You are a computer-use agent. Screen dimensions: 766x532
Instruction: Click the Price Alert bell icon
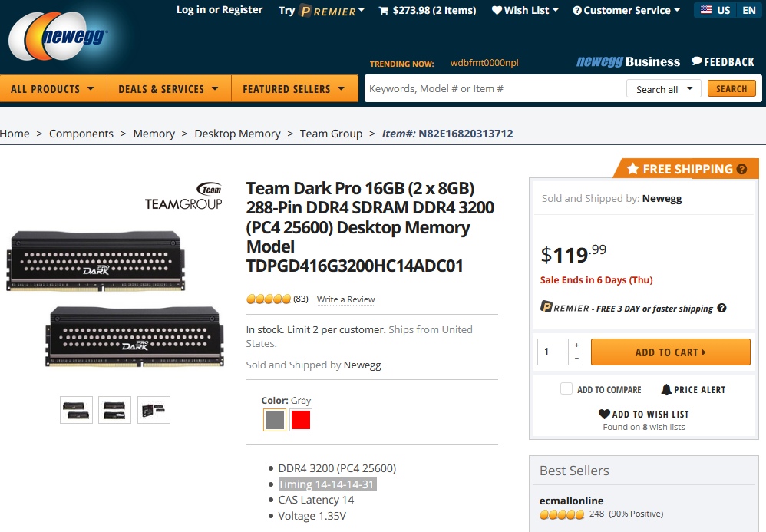666,390
